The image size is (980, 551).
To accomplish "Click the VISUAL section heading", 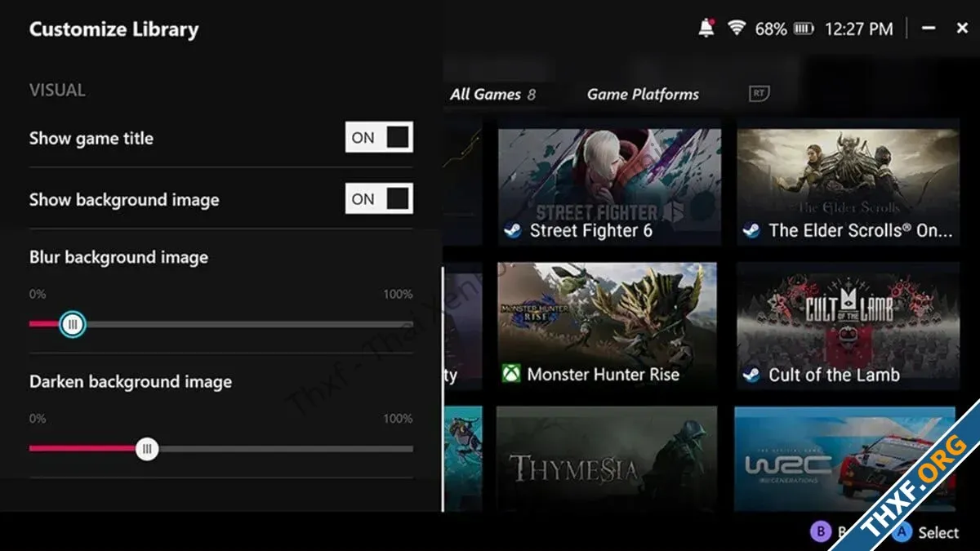I will (x=57, y=91).
